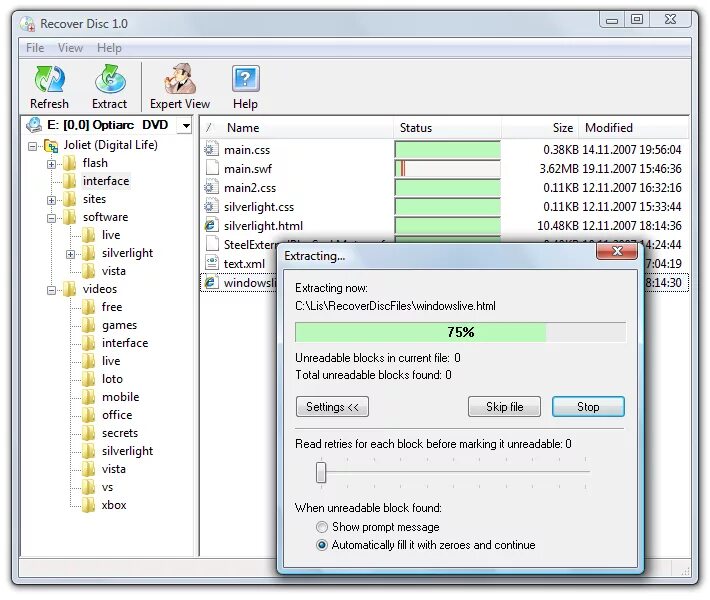The width and height of the screenshot is (710, 600).
Task: Click the videos folder icon
Action: pos(70,289)
